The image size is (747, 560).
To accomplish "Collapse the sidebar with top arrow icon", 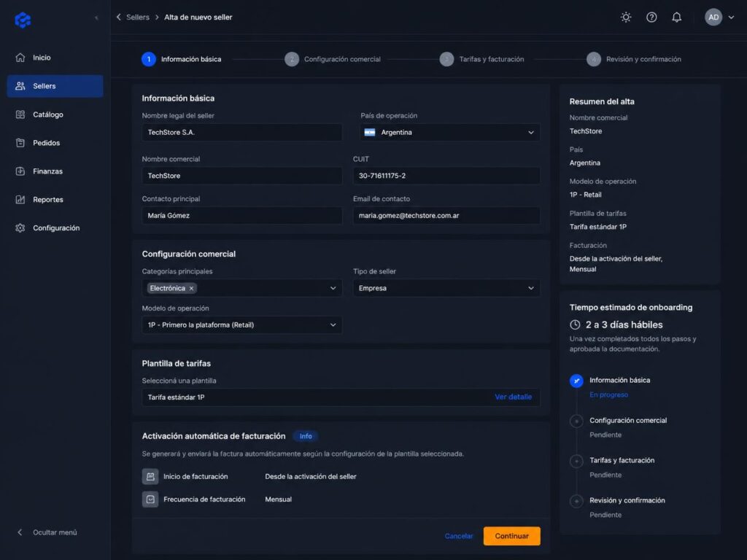I will click(96, 18).
